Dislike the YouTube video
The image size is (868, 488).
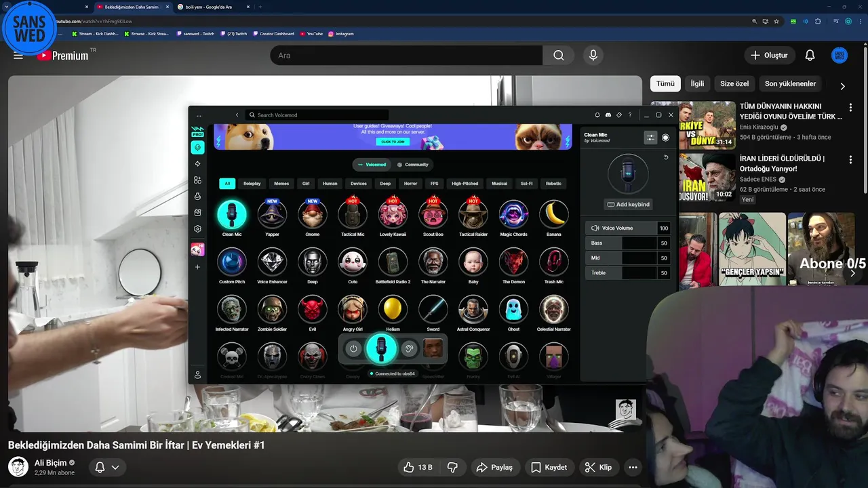point(452,467)
